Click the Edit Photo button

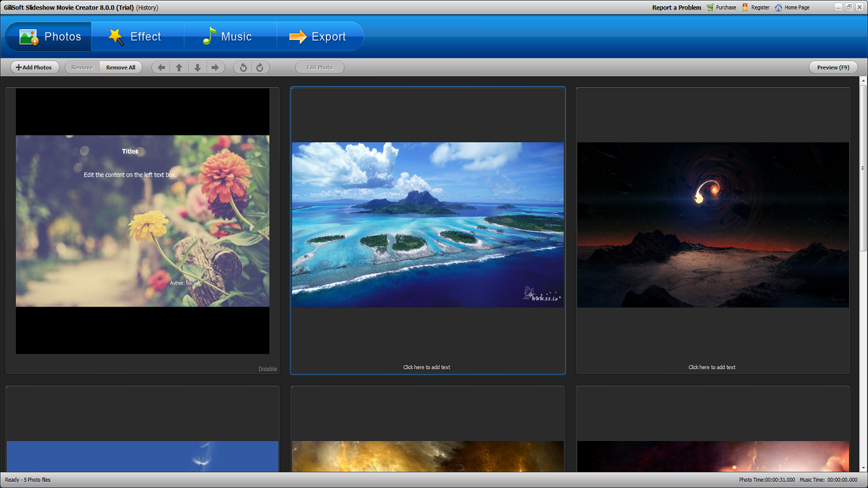click(x=320, y=67)
